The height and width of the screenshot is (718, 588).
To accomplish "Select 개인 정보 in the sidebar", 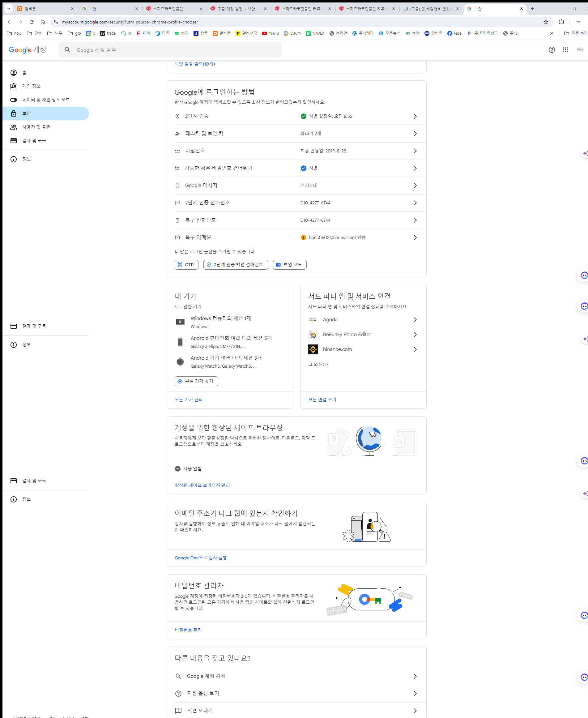I will [x=46, y=86].
